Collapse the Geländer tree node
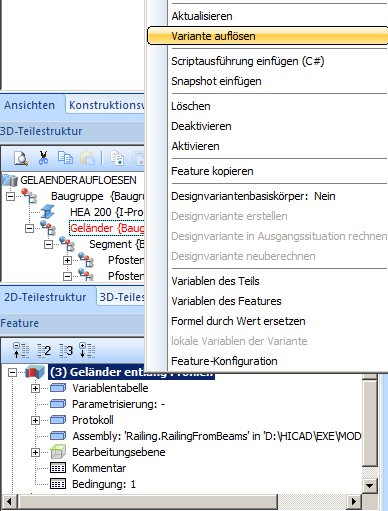Image resolution: width=388 pixels, height=511 pixels. pos(29,228)
